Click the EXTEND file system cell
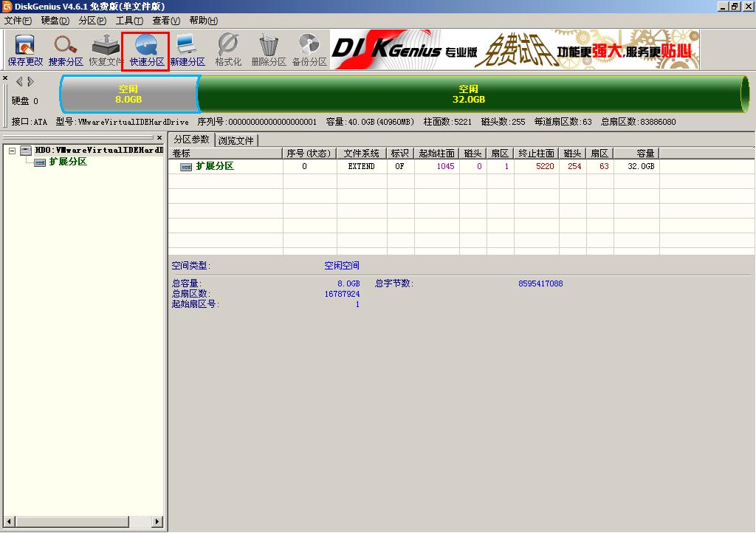756x533 pixels. point(362,166)
